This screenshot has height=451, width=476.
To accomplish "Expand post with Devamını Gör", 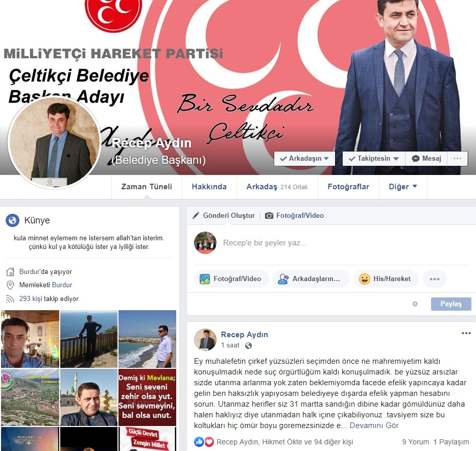I will pyautogui.click(x=374, y=425).
